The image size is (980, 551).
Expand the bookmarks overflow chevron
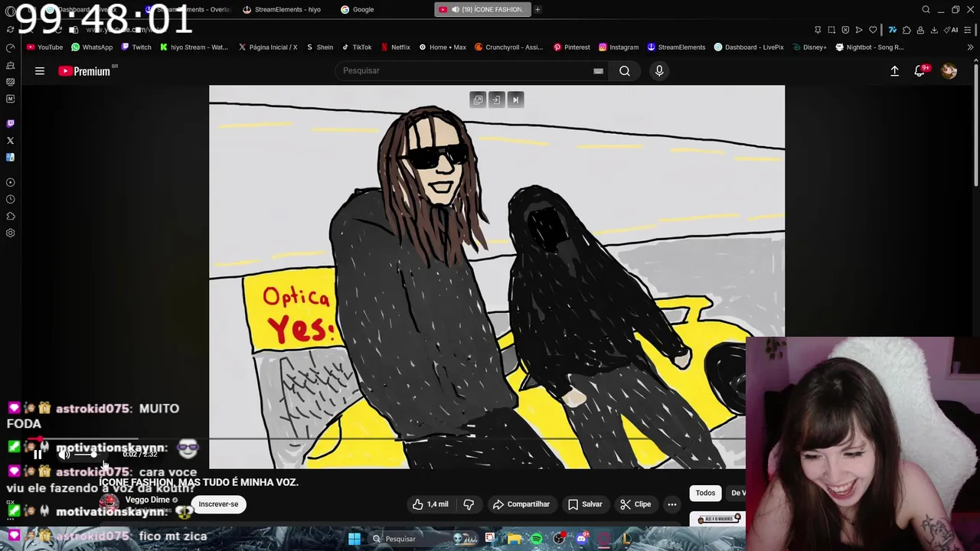971,47
